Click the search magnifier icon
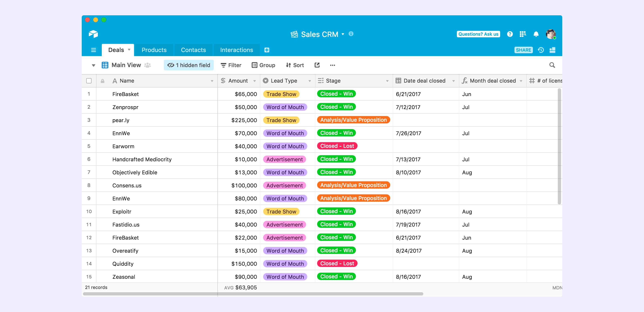 click(552, 65)
